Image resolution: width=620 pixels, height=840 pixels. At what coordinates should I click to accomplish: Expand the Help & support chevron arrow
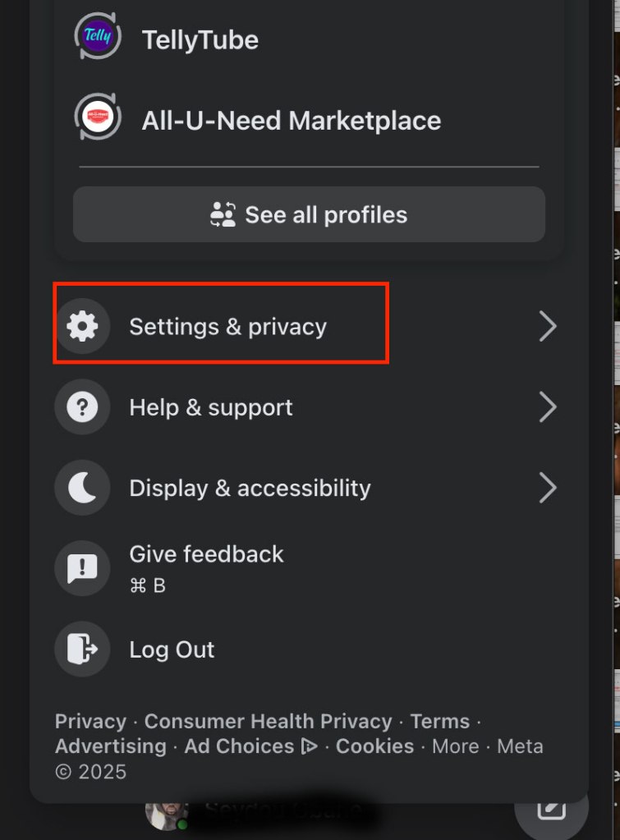pyautogui.click(x=548, y=407)
